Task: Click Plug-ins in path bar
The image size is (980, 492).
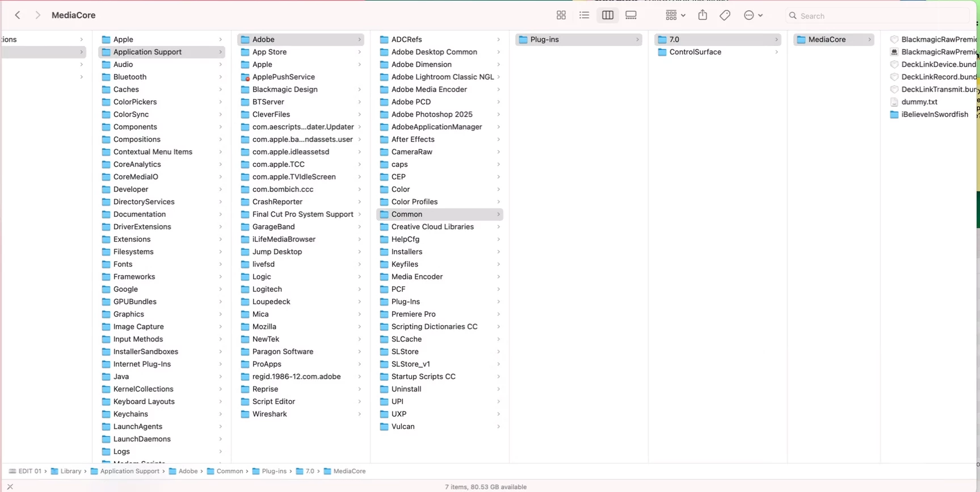Action: tap(270, 471)
